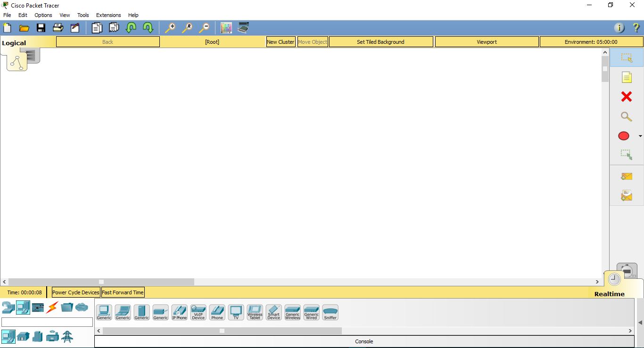Image resolution: width=644 pixels, height=348 pixels.
Task: Choose the Select tool
Action: (x=627, y=58)
